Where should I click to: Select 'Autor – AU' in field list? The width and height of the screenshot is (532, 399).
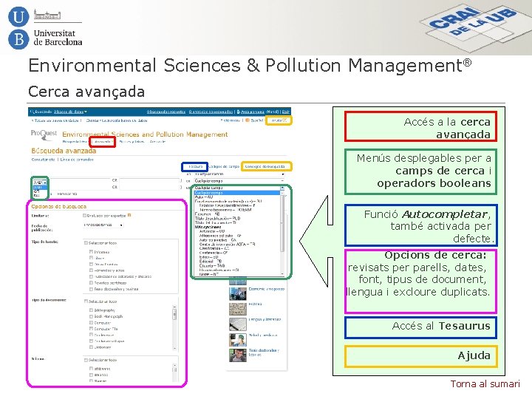click(x=204, y=197)
